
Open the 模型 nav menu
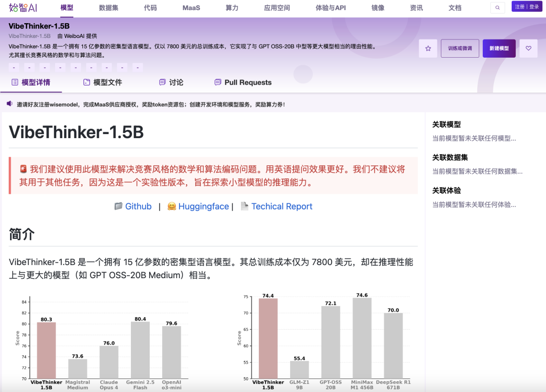[x=67, y=8]
